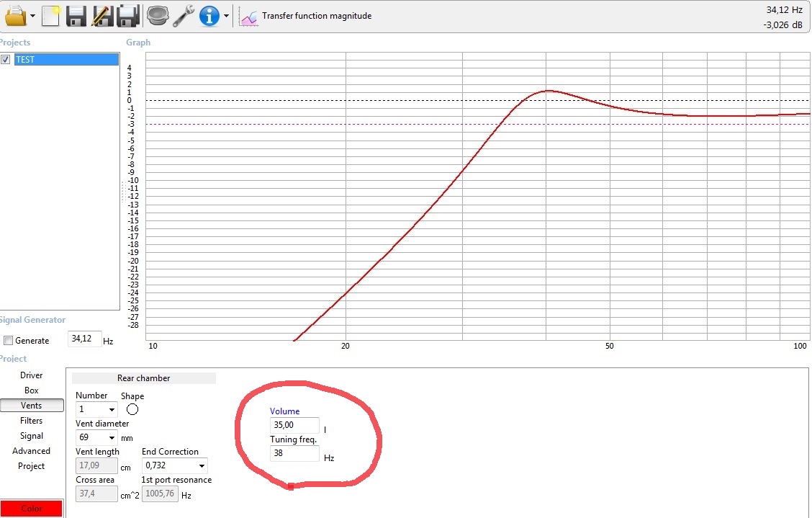
Task: Open the driver editor speaker icon
Action: point(158,16)
